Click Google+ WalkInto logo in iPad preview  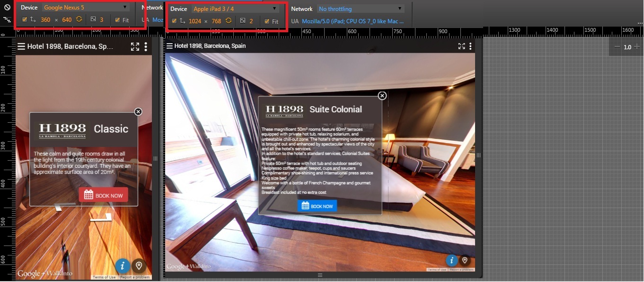pyautogui.click(x=188, y=266)
